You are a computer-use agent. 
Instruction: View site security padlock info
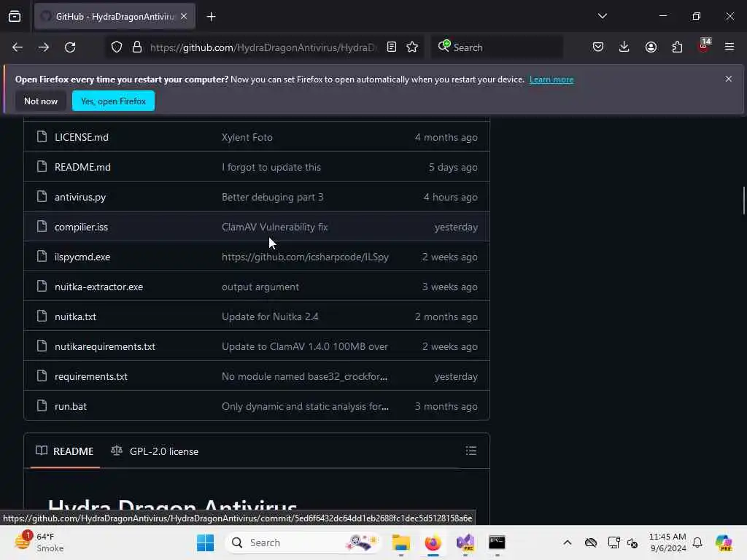(x=137, y=47)
